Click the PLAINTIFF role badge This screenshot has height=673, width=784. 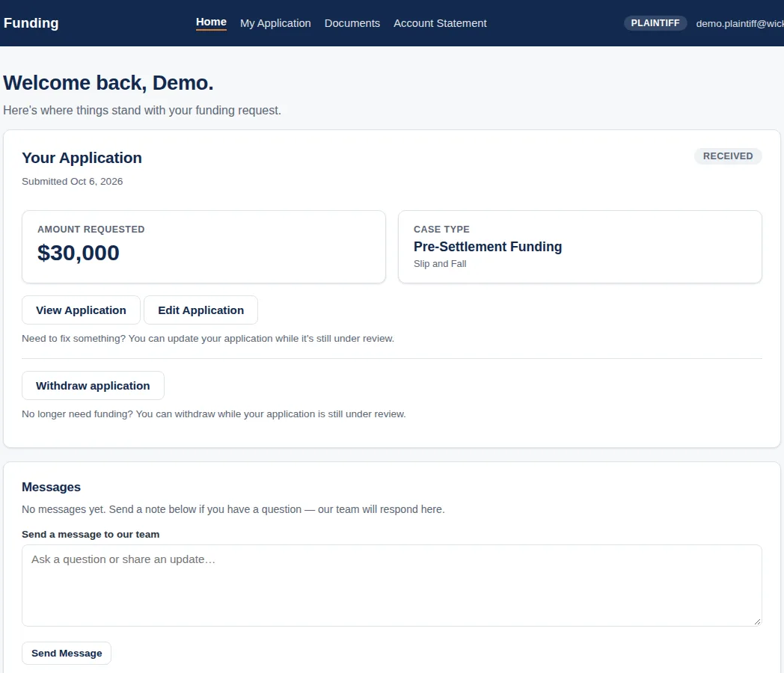click(655, 23)
